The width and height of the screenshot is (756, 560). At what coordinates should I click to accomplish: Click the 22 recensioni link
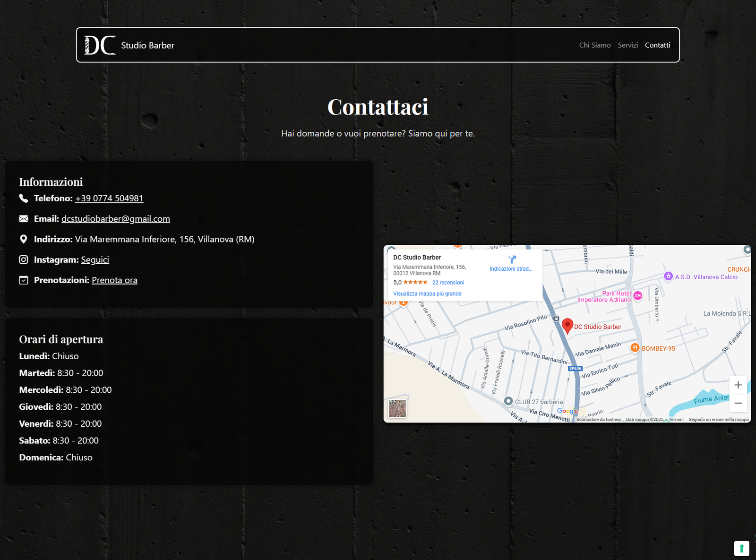pos(448,282)
